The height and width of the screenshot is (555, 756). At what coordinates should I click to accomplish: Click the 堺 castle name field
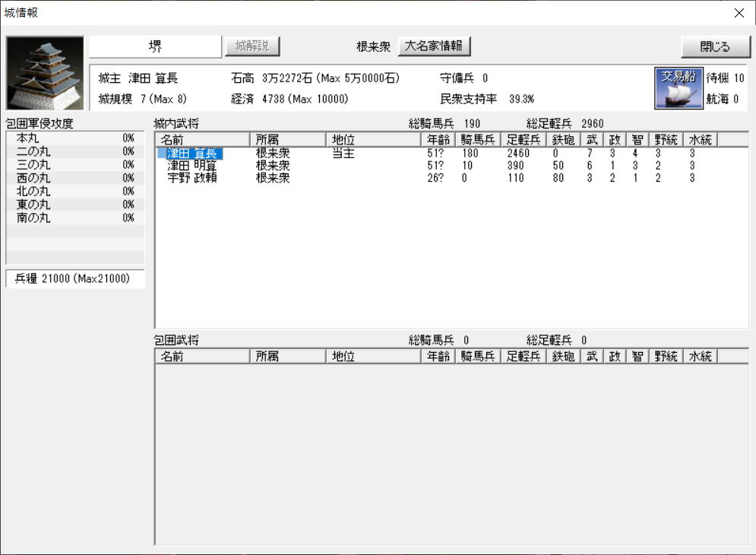pos(155,46)
